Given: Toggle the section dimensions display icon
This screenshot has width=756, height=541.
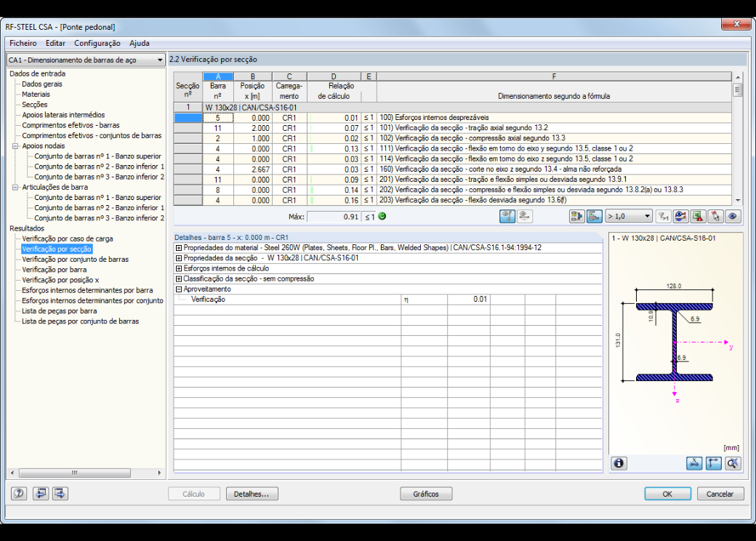Looking at the screenshot, I should pos(694,463).
